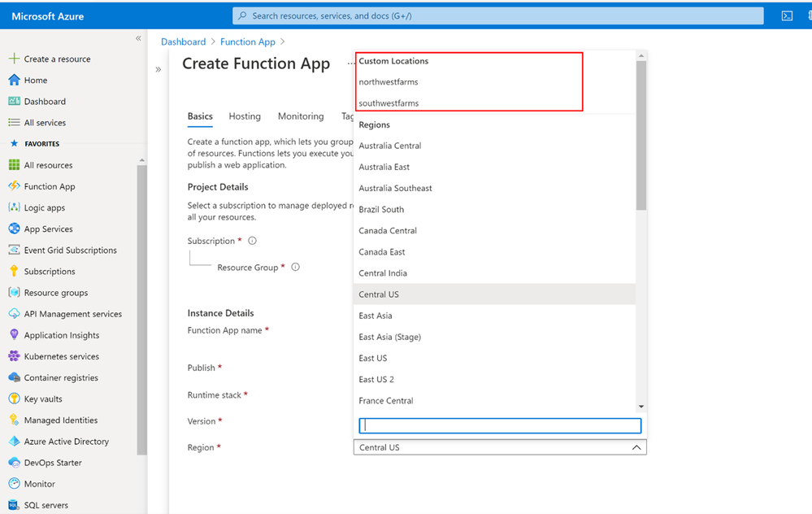This screenshot has width=812, height=514.
Task: Open Subscriptions in favorites
Action: pyautogui.click(x=50, y=272)
